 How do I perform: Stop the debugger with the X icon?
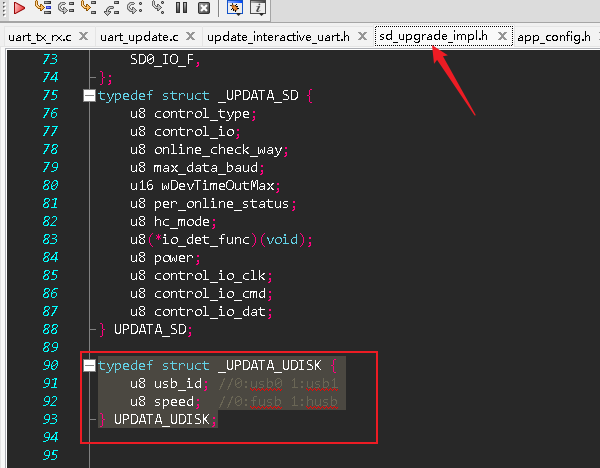[x=204, y=8]
